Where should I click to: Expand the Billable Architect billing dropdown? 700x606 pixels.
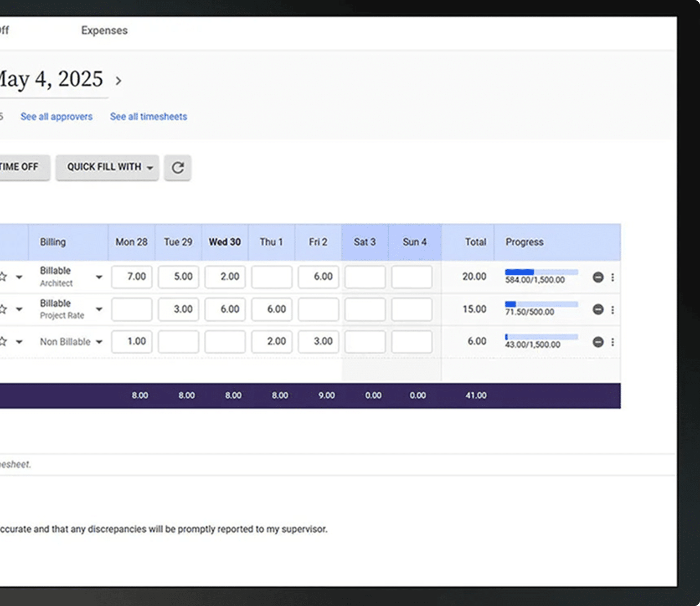[x=99, y=277]
